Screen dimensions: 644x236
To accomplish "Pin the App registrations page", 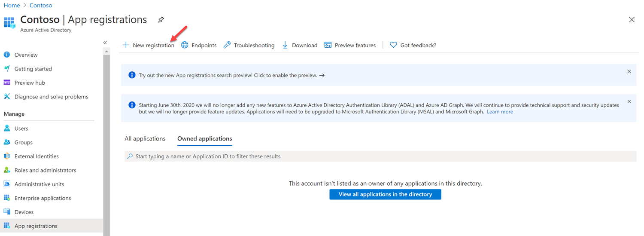I will (x=161, y=20).
